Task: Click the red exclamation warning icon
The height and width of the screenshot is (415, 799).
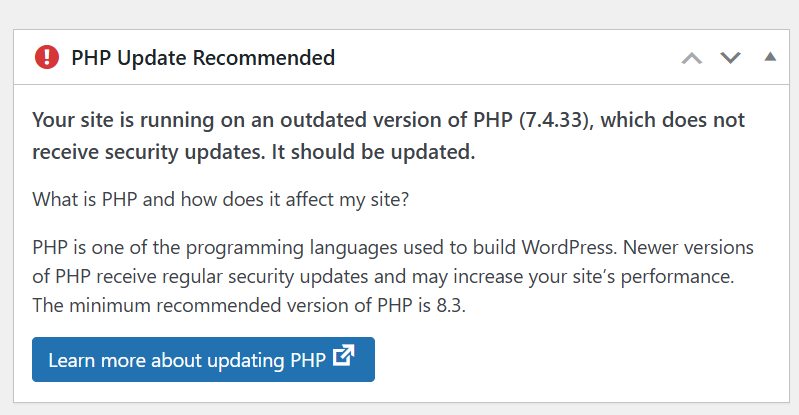Action: coord(47,57)
